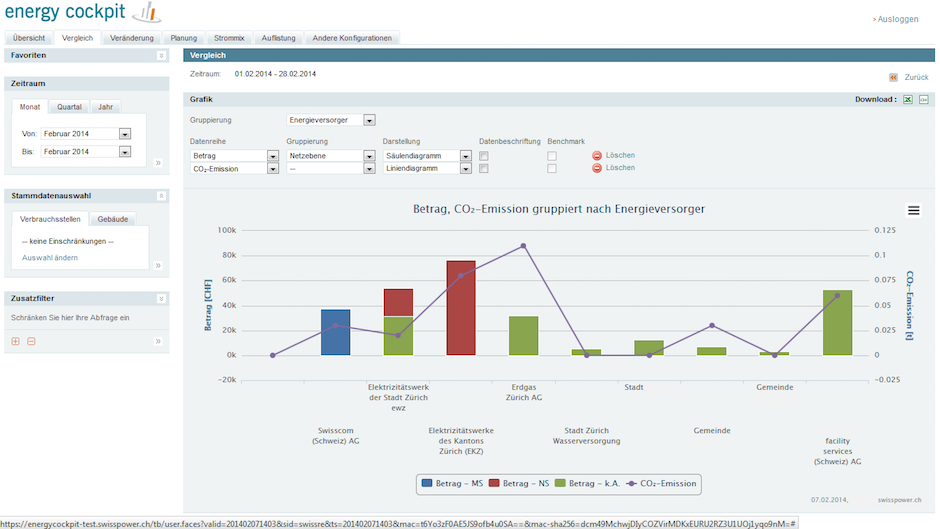The width and height of the screenshot is (940, 529).
Task: Remove a Zusatzfilter with minus icon
Action: click(31, 341)
